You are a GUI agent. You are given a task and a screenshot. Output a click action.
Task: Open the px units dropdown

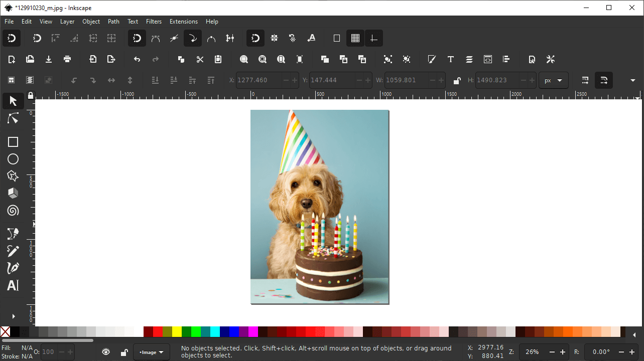click(x=554, y=80)
